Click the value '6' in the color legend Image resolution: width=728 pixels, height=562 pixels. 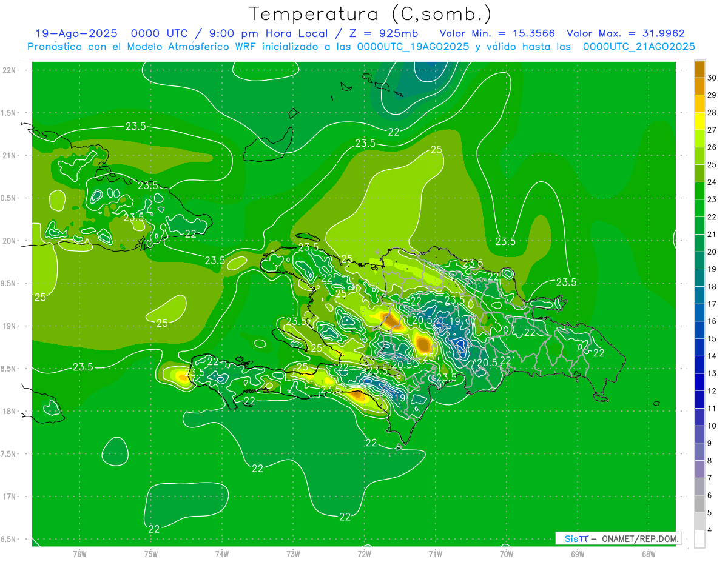[710, 495]
